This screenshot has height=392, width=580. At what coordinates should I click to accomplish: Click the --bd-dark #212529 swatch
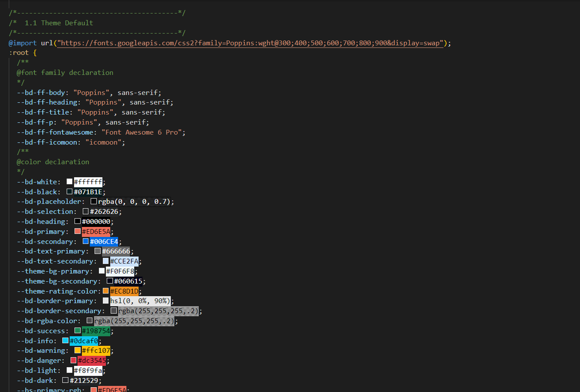pos(65,380)
